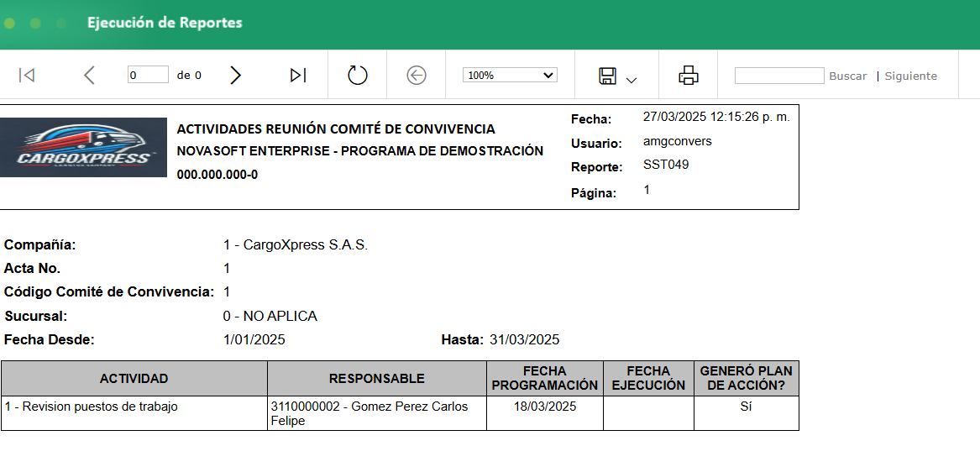Click '1 - CargoXpress S.A.S.' company value
Screen dimensions: 980x467
tap(296, 245)
